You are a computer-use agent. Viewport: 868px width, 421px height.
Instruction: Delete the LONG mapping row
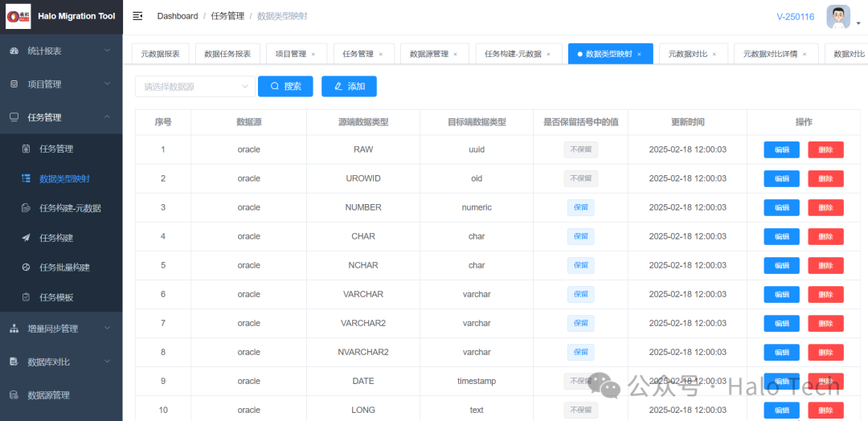click(x=826, y=410)
